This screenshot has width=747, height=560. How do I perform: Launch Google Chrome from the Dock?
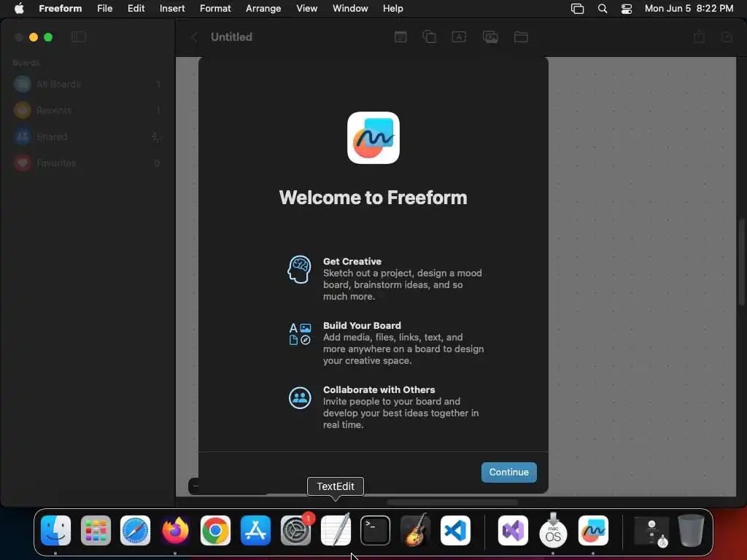coord(215,531)
